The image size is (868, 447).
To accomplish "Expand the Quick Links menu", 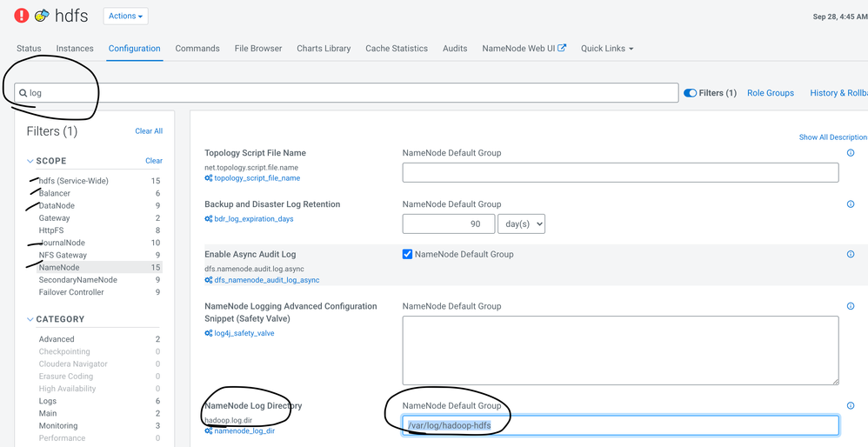I will tap(607, 49).
